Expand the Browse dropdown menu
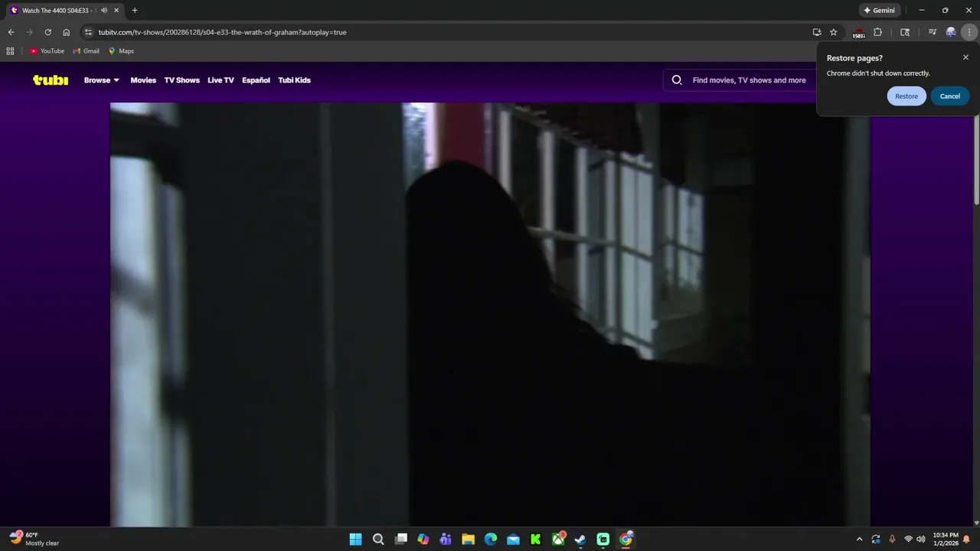Image resolution: width=980 pixels, height=551 pixels. 102,80
